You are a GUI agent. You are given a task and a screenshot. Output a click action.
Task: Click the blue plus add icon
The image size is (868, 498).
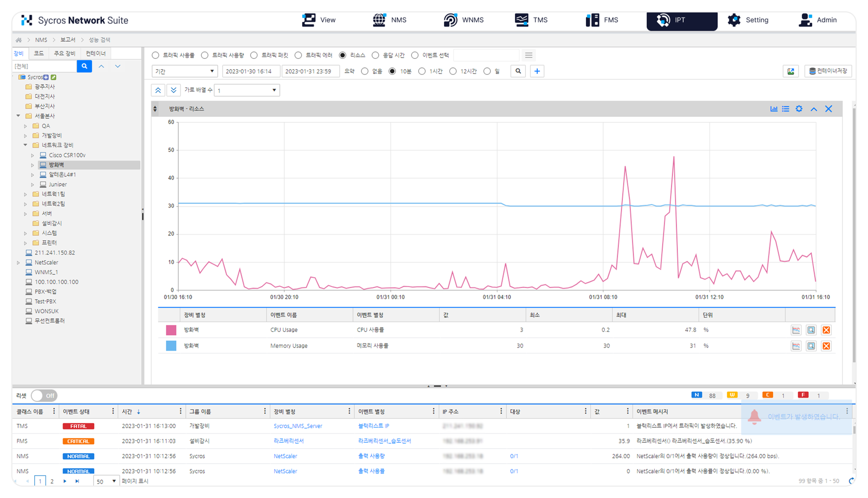(x=537, y=71)
